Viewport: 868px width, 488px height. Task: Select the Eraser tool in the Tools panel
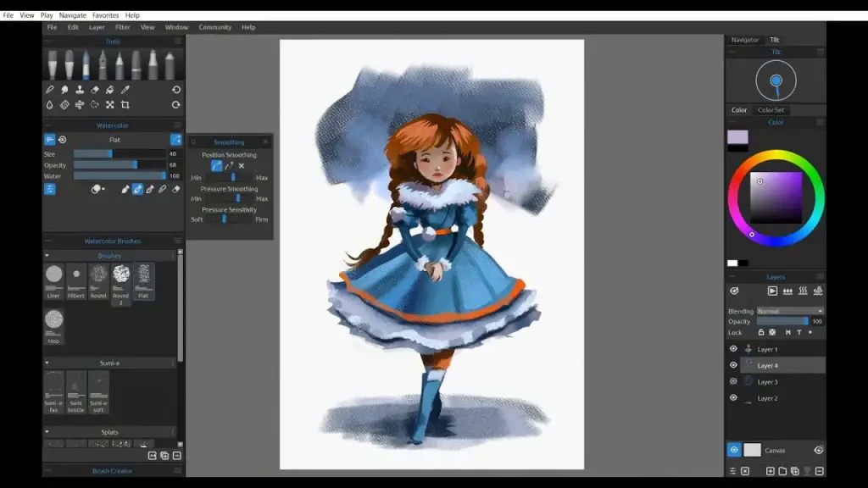coord(95,89)
